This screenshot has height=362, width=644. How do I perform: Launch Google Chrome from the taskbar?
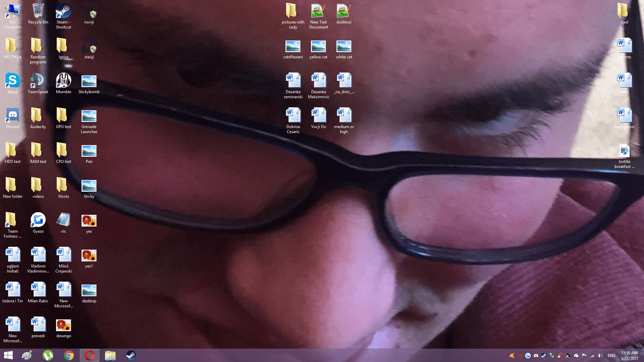pos(68,355)
